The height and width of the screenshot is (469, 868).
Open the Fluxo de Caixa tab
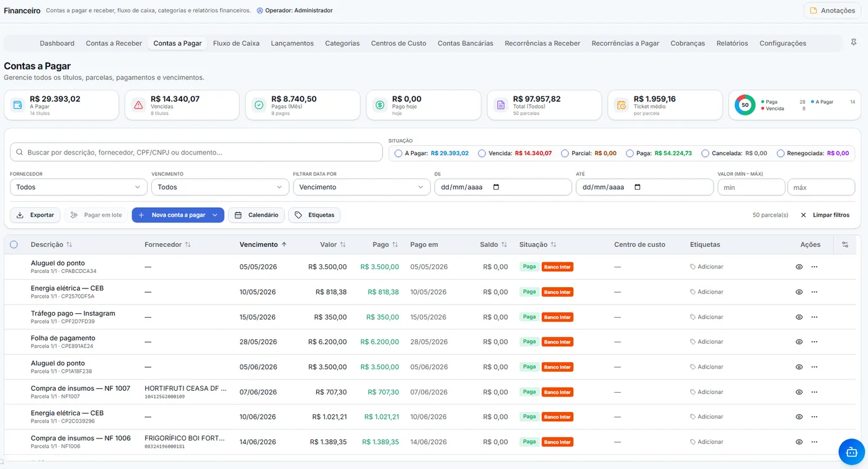click(236, 43)
